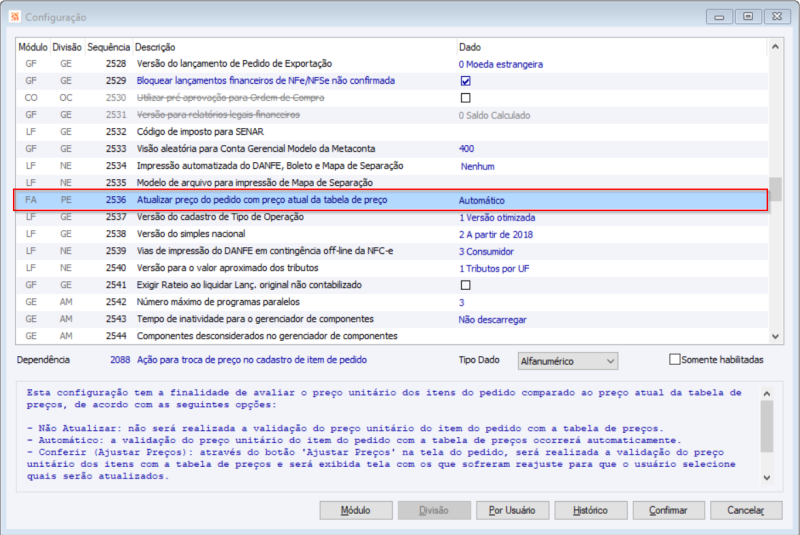Viewport: 800px width, 535px height.
Task: Select row 'Atualizar preço do pedido com preço atual'
Action: click(x=391, y=200)
